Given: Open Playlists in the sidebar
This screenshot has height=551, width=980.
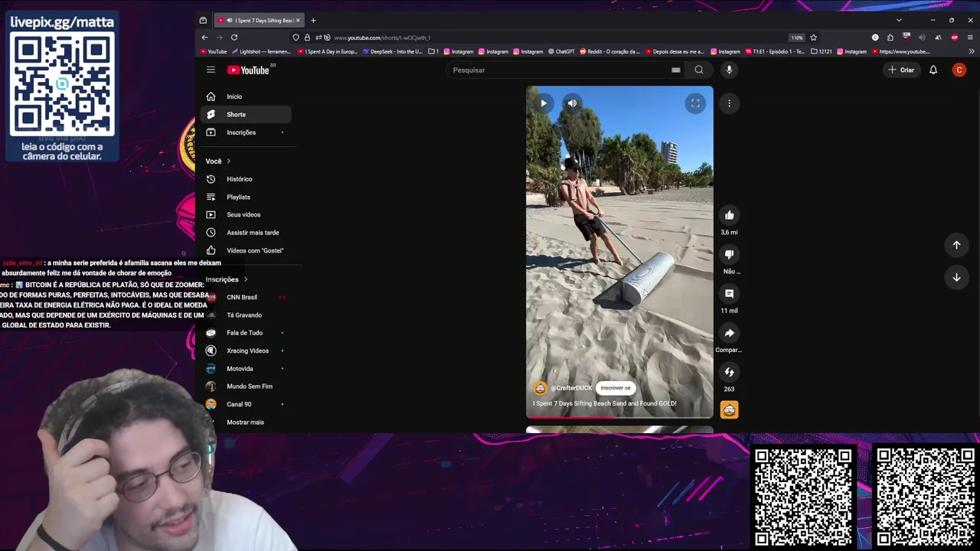Looking at the screenshot, I should click(x=246, y=197).
